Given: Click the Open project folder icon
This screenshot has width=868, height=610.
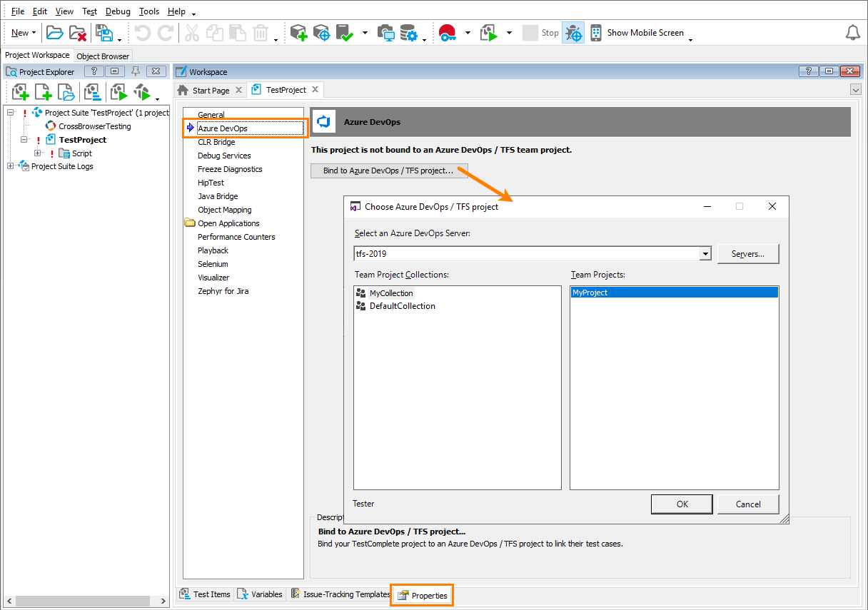Looking at the screenshot, I should click(55, 33).
